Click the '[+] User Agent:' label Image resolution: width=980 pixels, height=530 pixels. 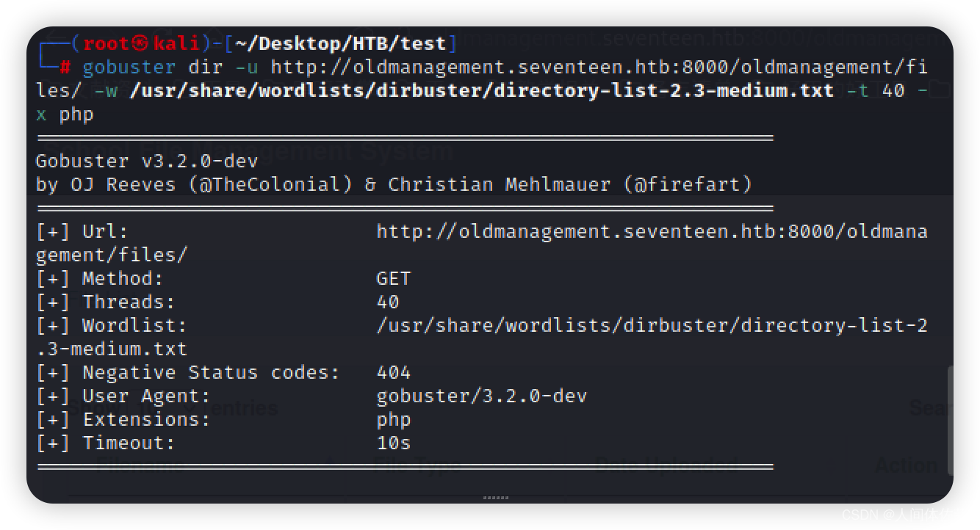tap(123, 396)
